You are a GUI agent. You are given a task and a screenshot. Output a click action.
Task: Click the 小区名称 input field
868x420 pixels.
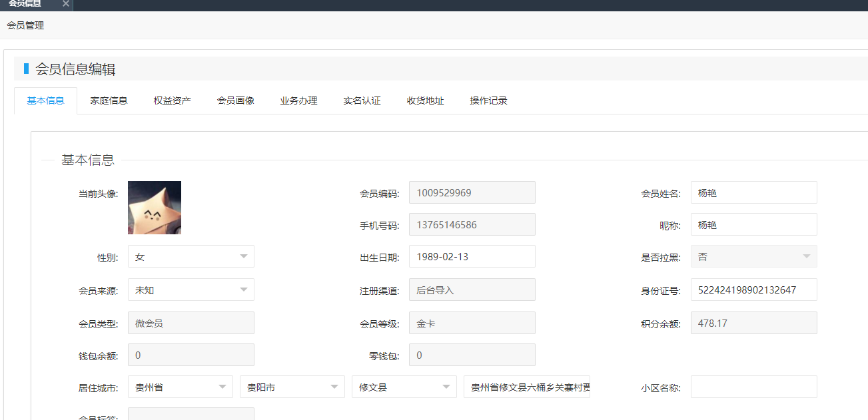coord(753,387)
